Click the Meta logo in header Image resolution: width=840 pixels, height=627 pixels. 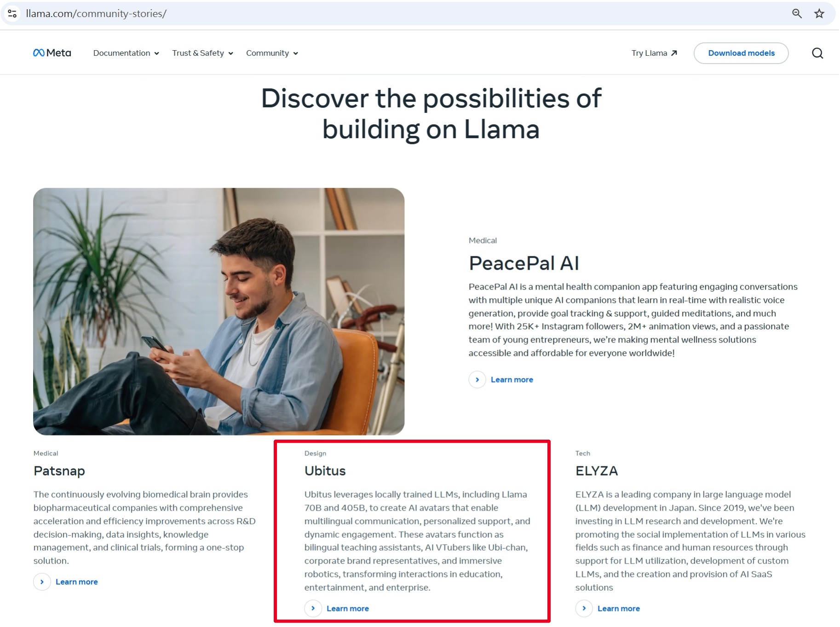pos(52,53)
